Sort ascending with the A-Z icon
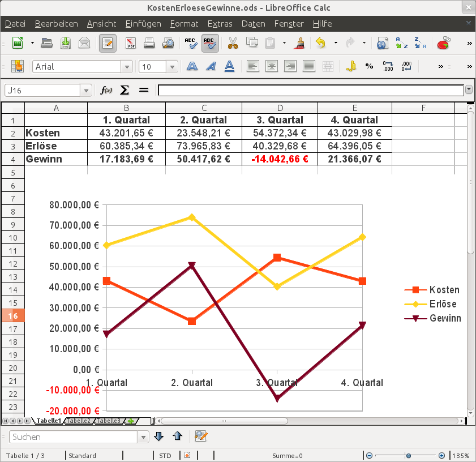Screen dimensions: 476x462 pyautogui.click(x=401, y=43)
